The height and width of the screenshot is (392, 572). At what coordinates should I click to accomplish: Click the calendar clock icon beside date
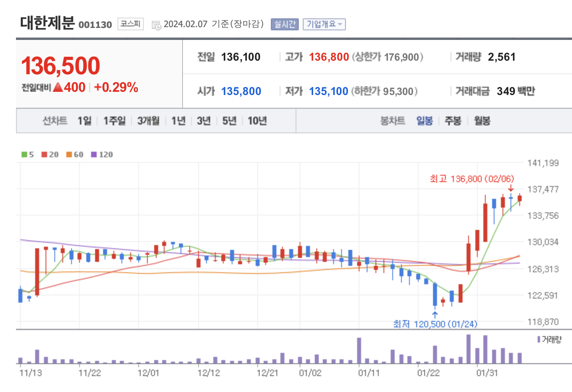[x=156, y=25]
